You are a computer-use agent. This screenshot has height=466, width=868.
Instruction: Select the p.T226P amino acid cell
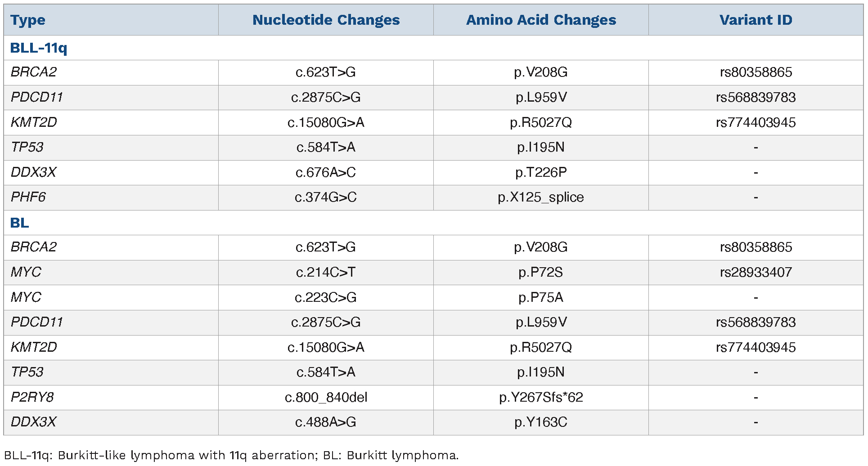(540, 173)
